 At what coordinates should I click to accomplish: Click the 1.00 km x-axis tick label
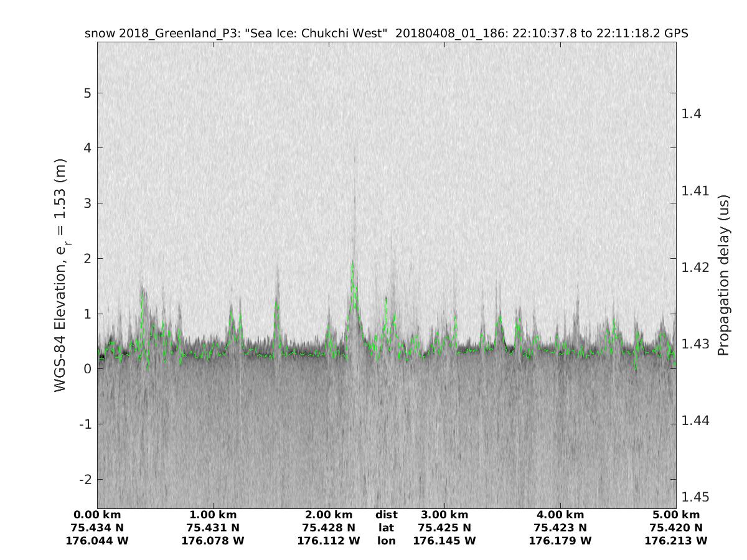pos(213,515)
